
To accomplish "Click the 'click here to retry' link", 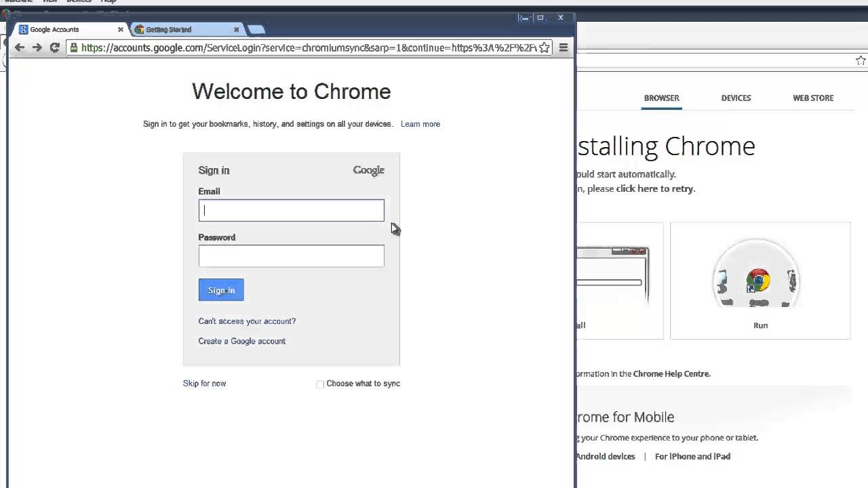I will 654,188.
